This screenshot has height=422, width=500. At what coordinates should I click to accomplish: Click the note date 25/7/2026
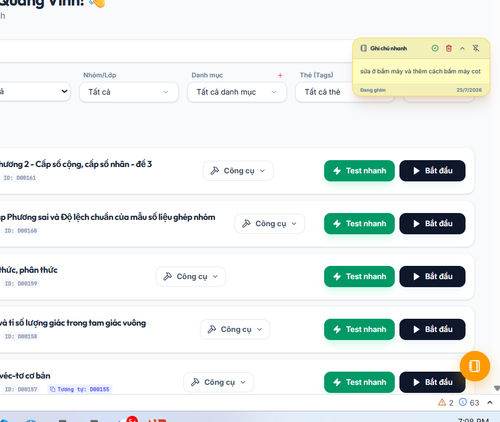[x=469, y=90]
